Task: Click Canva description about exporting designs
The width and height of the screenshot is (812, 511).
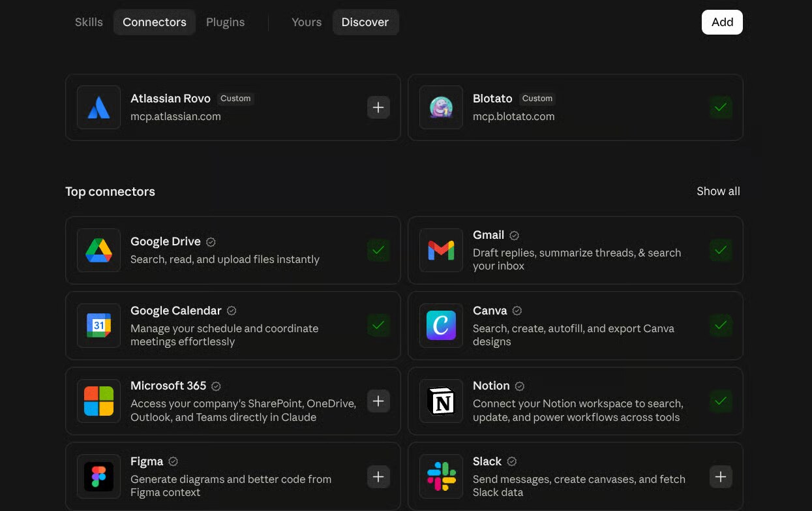Action: pos(573,335)
